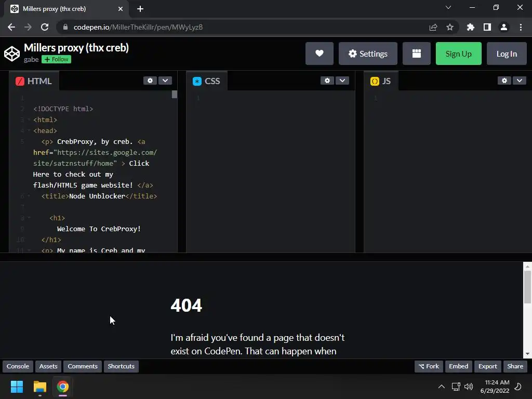
Task: Click Chrome icon in taskbar
Action: coord(62,387)
